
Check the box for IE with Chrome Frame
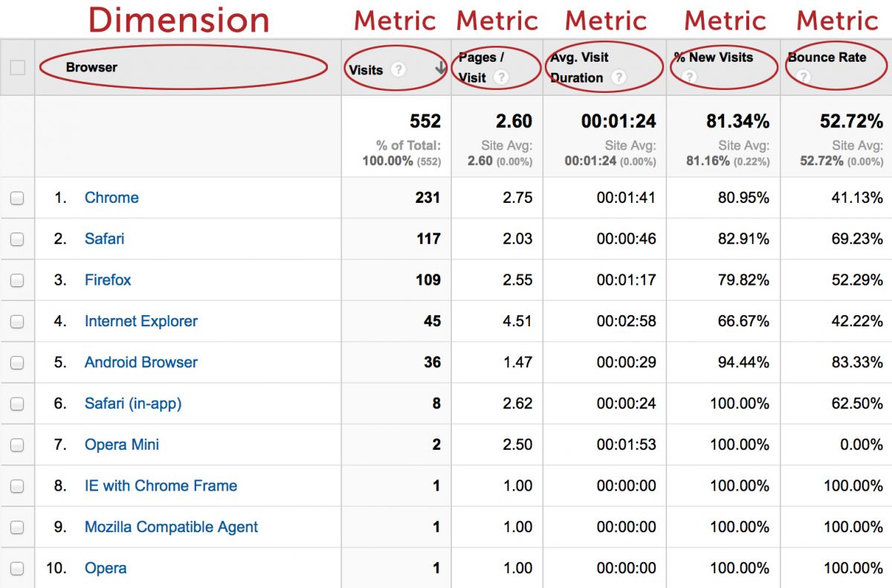click(17, 487)
